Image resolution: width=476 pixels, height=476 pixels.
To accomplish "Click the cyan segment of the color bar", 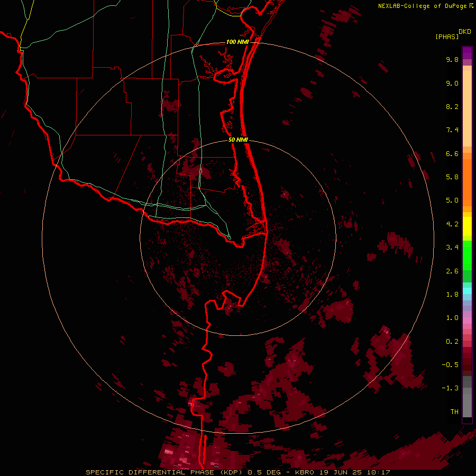I will point(467,291).
